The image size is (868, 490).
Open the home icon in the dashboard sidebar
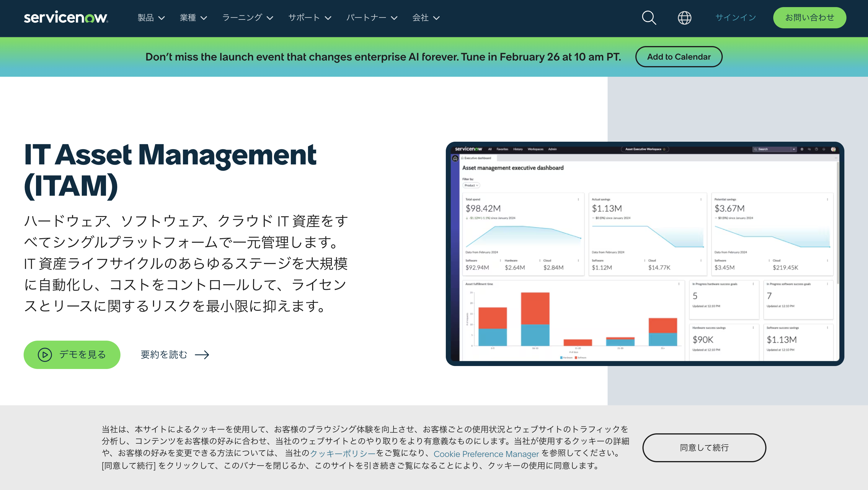(456, 158)
